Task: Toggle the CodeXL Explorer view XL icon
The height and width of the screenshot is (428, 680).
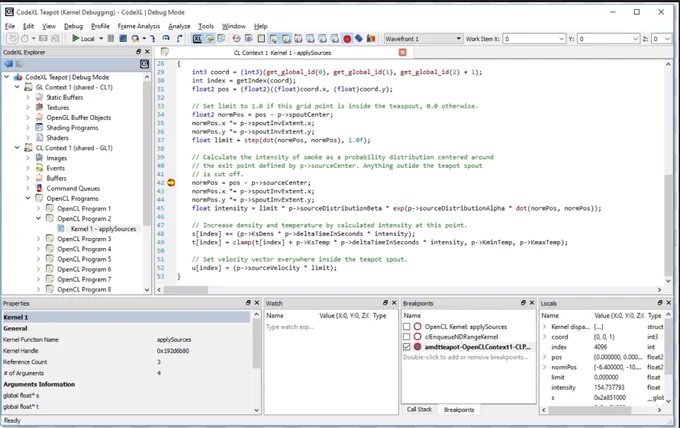Action: 197,39
